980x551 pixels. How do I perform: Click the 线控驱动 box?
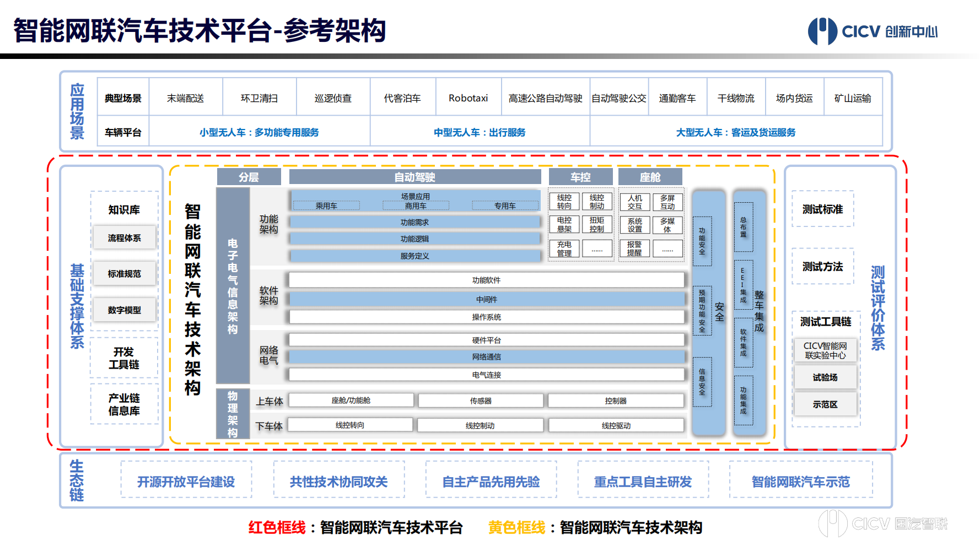point(616,425)
